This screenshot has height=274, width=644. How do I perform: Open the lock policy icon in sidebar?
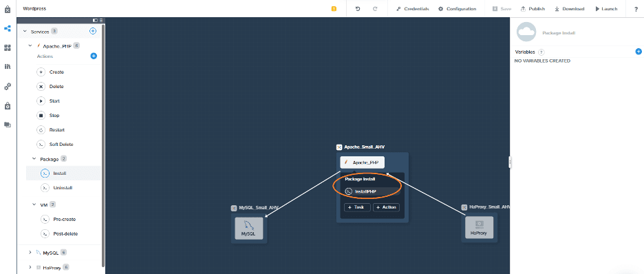(8, 106)
